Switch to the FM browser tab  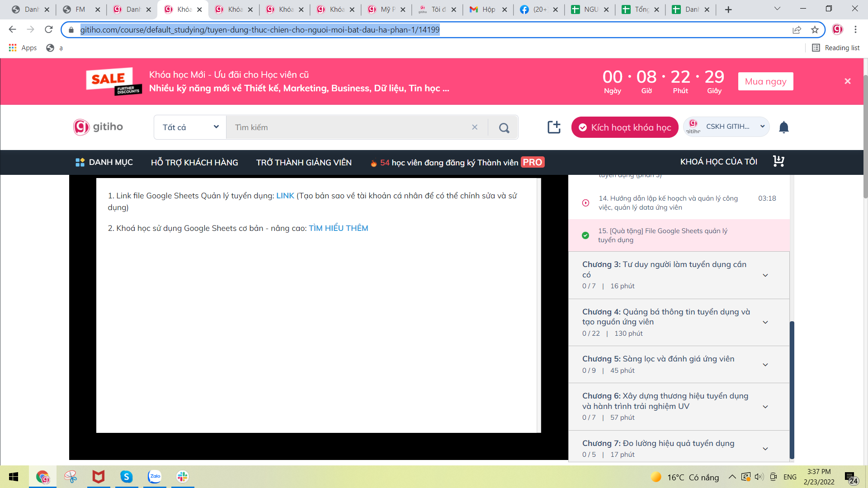(81, 9)
